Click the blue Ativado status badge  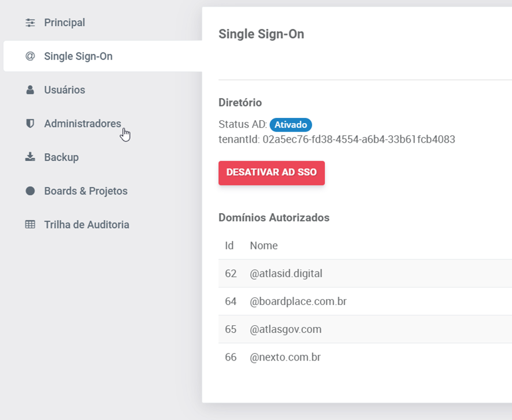click(x=291, y=124)
